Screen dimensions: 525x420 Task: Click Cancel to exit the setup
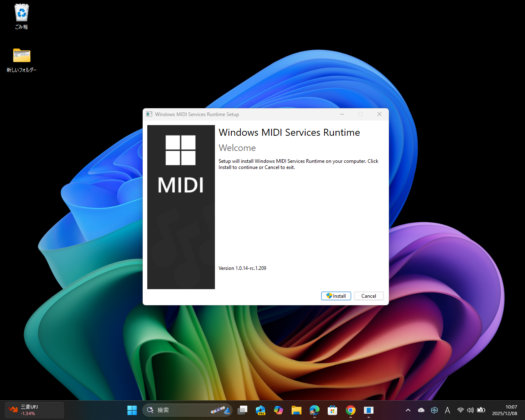click(x=368, y=296)
